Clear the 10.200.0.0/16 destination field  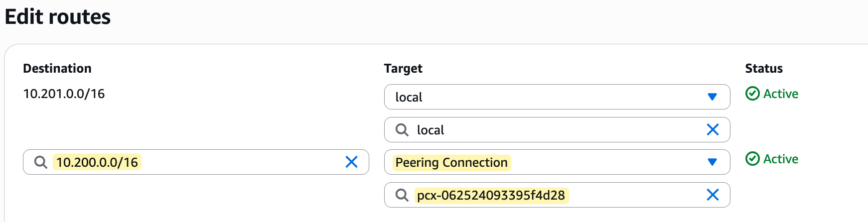351,162
